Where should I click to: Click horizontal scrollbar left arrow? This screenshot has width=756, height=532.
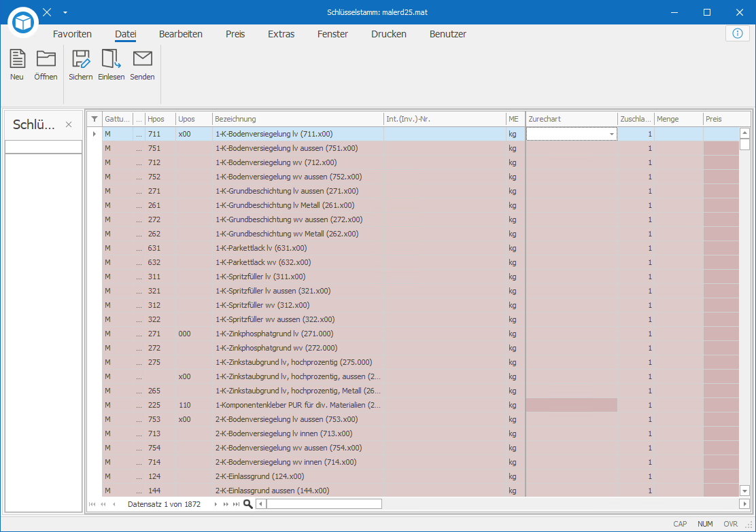click(x=261, y=504)
